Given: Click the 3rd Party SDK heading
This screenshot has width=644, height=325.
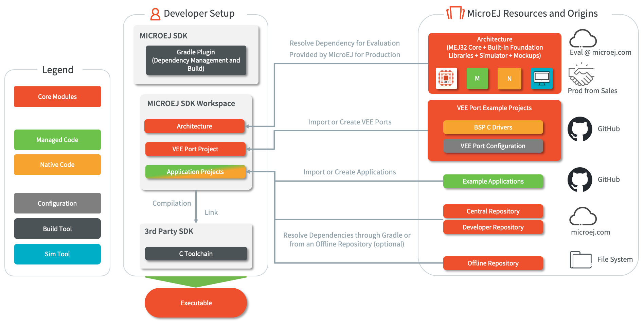Looking at the screenshot, I should click(169, 231).
